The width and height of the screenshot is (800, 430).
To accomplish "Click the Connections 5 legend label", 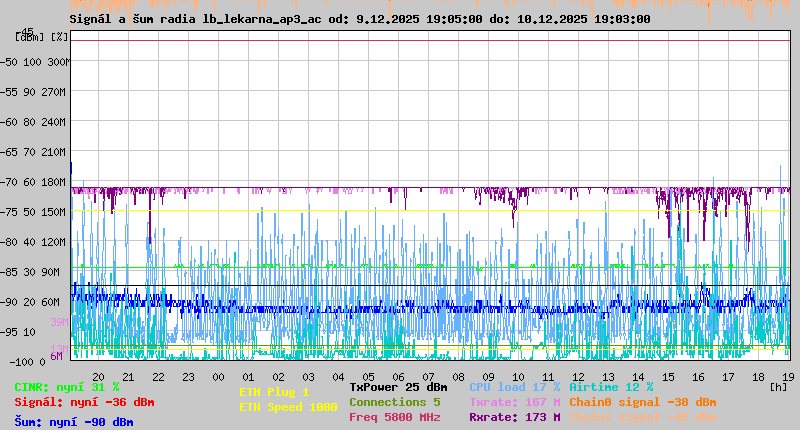I will tap(394, 402).
